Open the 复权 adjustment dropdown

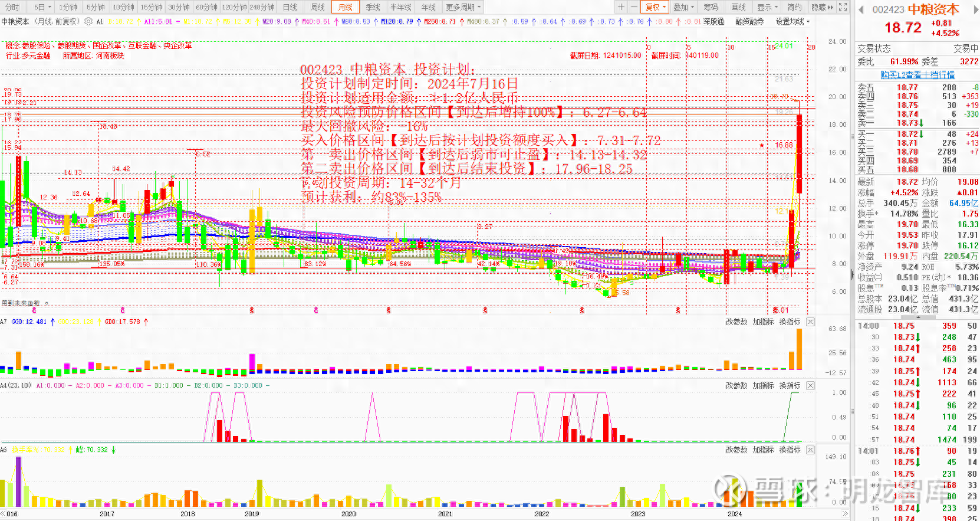pos(656,7)
